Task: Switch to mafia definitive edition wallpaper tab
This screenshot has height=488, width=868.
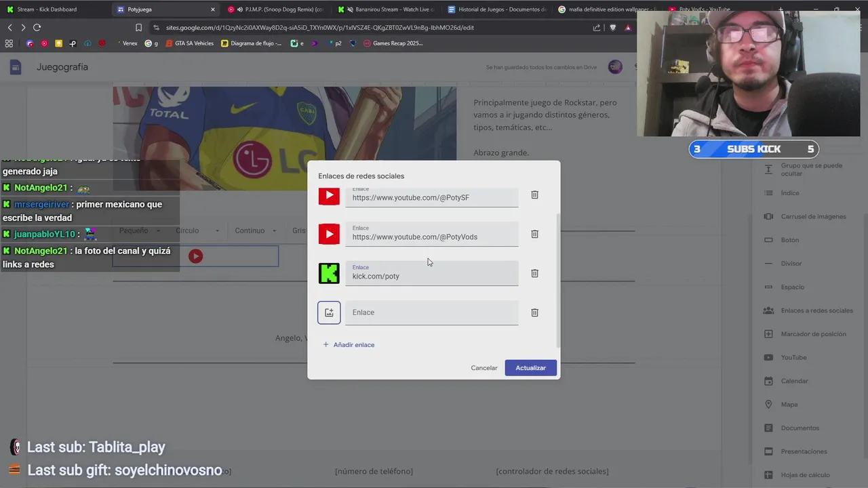Action: 607,9
